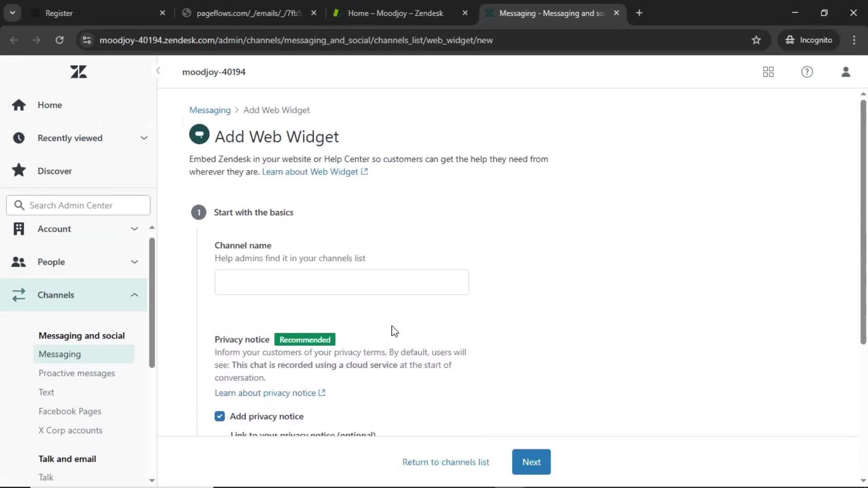Open the user profile icon

[846, 72]
